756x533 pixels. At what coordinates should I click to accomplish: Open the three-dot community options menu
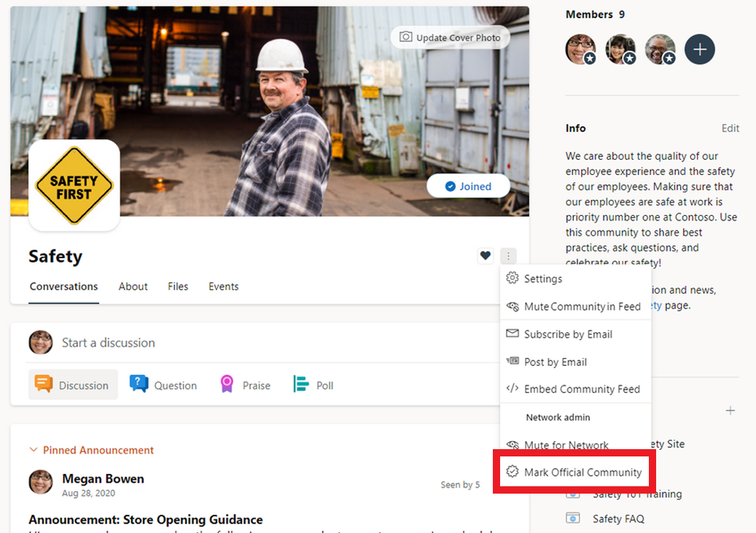point(509,256)
